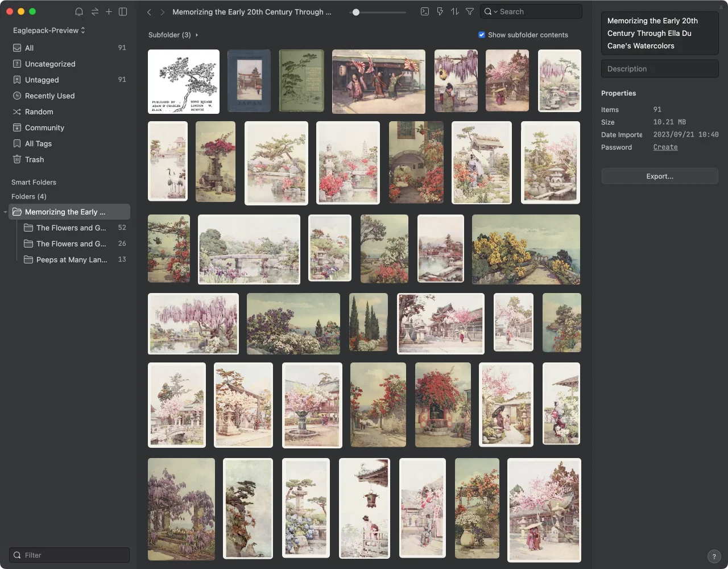This screenshot has width=728, height=569.
Task: Select the black-and-white tree publisher illustration
Action: tap(184, 81)
